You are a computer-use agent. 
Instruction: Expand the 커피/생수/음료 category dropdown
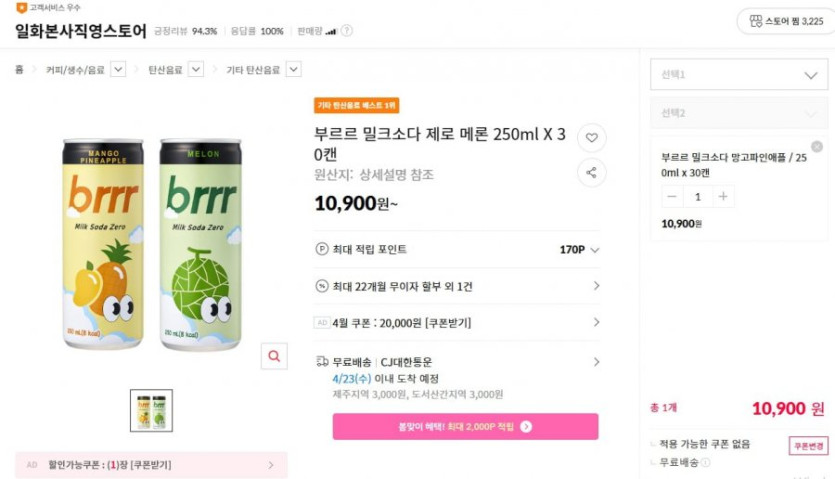[118, 70]
